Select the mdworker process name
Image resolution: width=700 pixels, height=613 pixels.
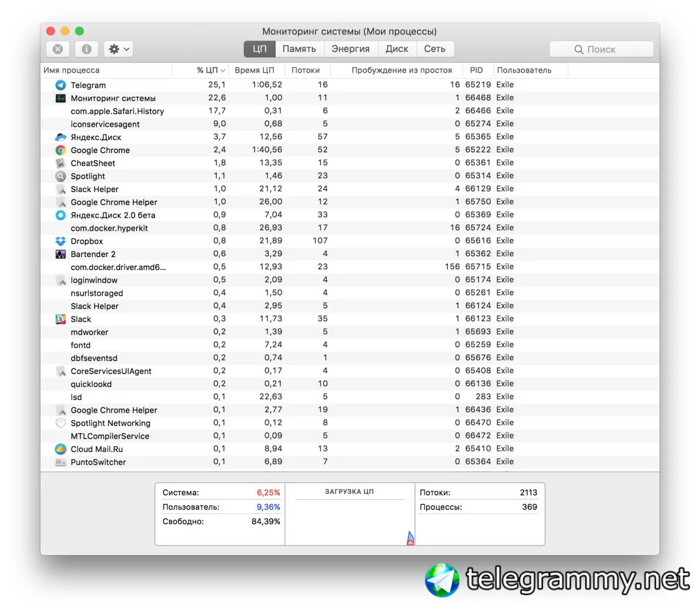[x=90, y=332]
